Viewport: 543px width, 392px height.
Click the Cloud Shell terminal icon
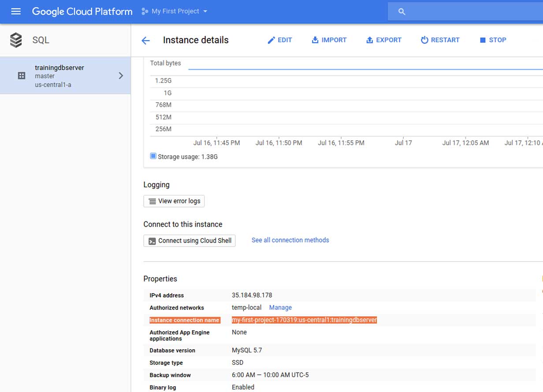[152, 241]
